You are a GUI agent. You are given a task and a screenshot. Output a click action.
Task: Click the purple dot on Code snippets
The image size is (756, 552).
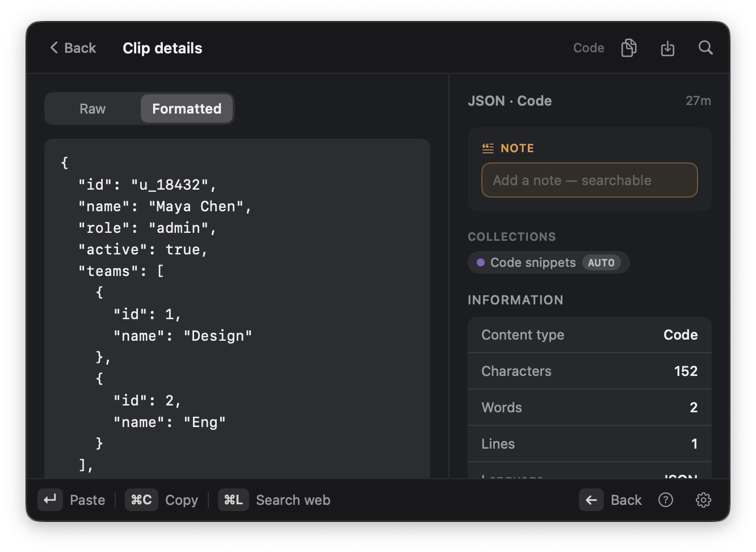click(x=481, y=262)
